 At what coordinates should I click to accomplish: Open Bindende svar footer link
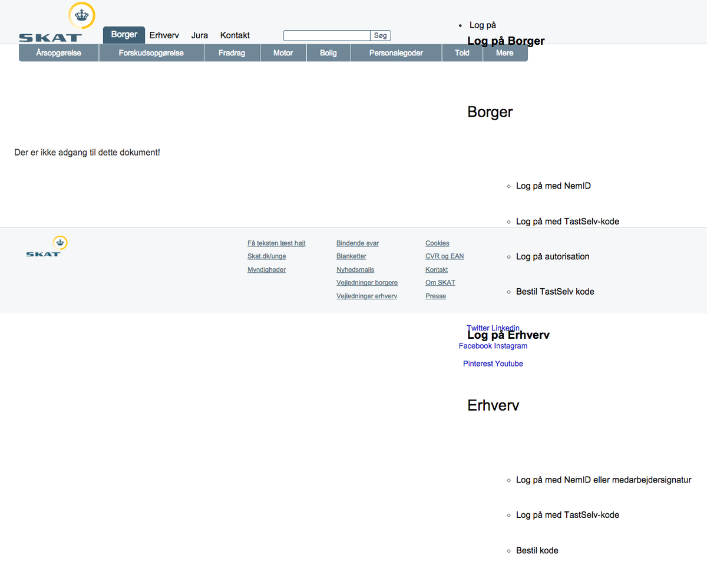[x=358, y=243]
